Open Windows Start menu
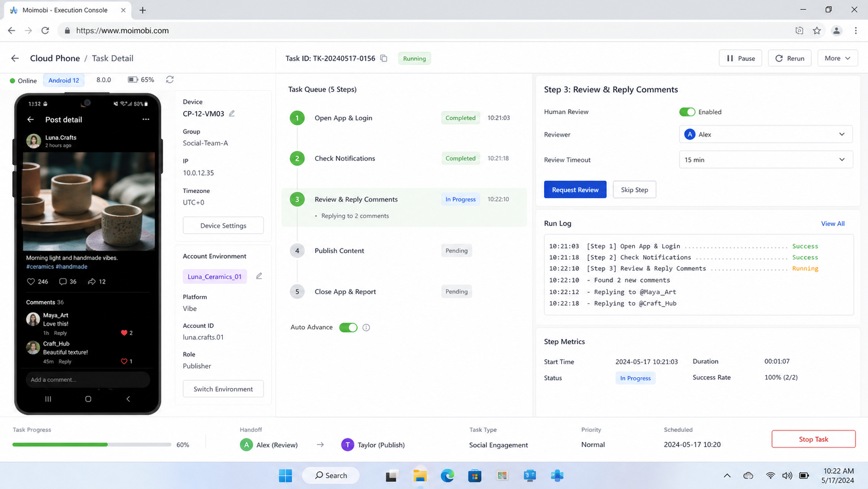The width and height of the screenshot is (868, 489). [286, 475]
